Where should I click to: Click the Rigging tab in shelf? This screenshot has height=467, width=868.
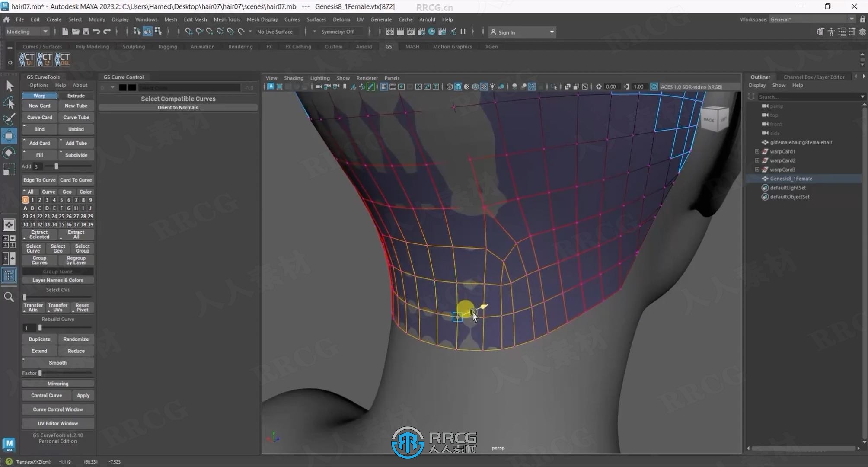point(167,46)
